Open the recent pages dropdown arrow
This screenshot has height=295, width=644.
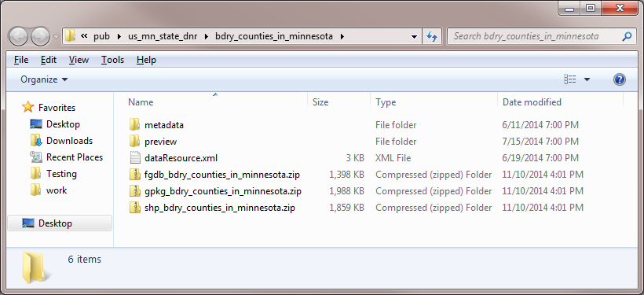click(57, 37)
